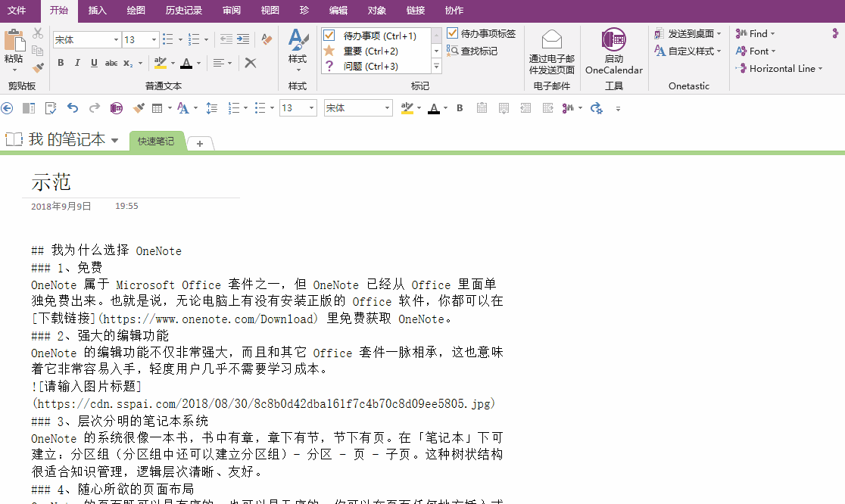This screenshot has width=845, height=504.
Task: Click the Delete X icon in ribbon
Action: coord(251,63)
